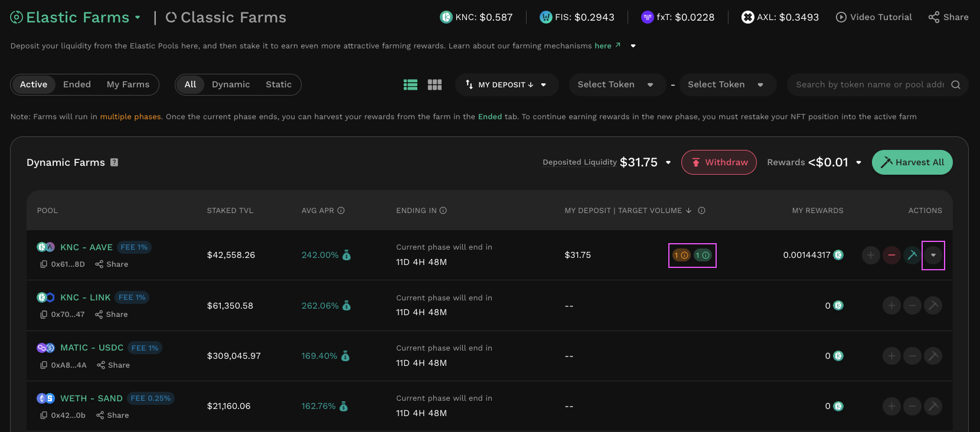Click the KNC token price icon
This screenshot has width=980, height=432.
[x=446, y=17]
